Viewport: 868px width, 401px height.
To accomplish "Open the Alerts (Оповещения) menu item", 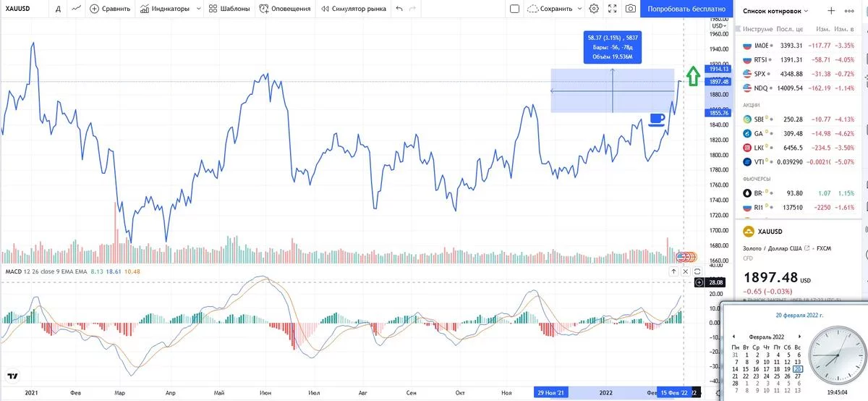I will (x=285, y=9).
